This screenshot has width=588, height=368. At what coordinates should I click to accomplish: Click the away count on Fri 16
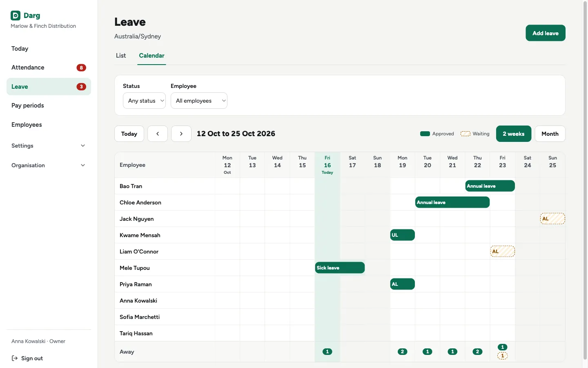327,352
